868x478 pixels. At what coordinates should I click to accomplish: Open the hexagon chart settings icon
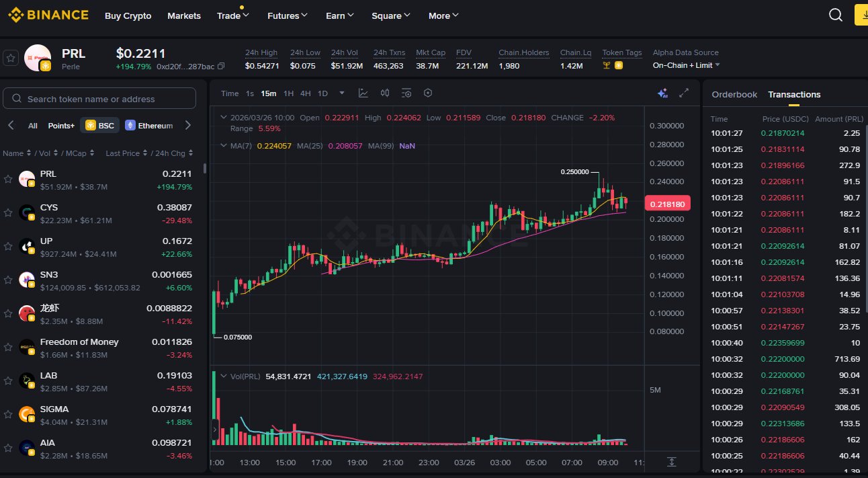[428, 93]
